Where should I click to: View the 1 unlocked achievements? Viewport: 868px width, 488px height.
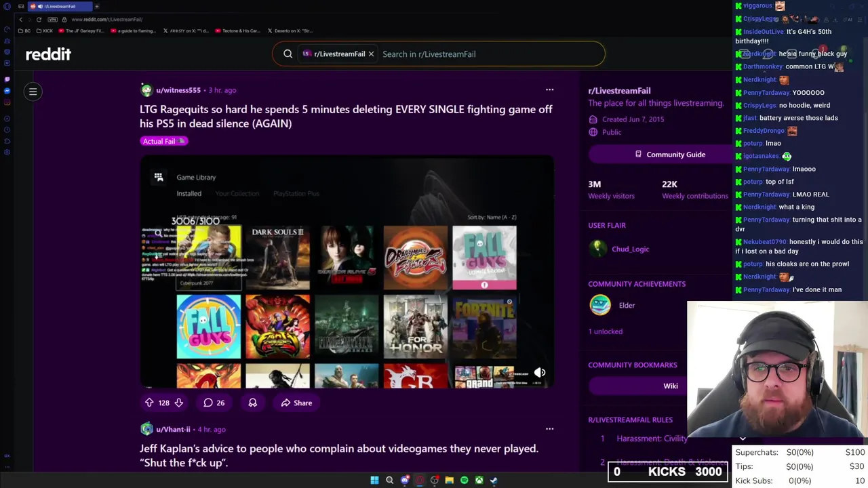pyautogui.click(x=605, y=331)
